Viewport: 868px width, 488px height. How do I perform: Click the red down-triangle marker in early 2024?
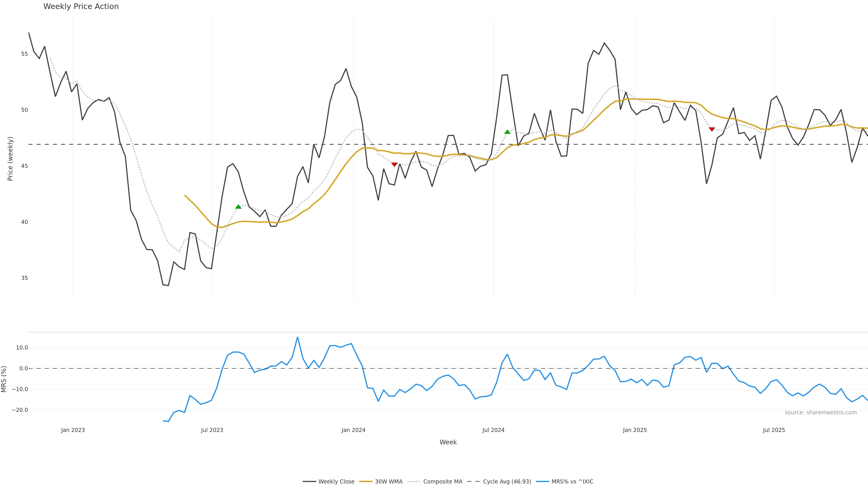(394, 164)
